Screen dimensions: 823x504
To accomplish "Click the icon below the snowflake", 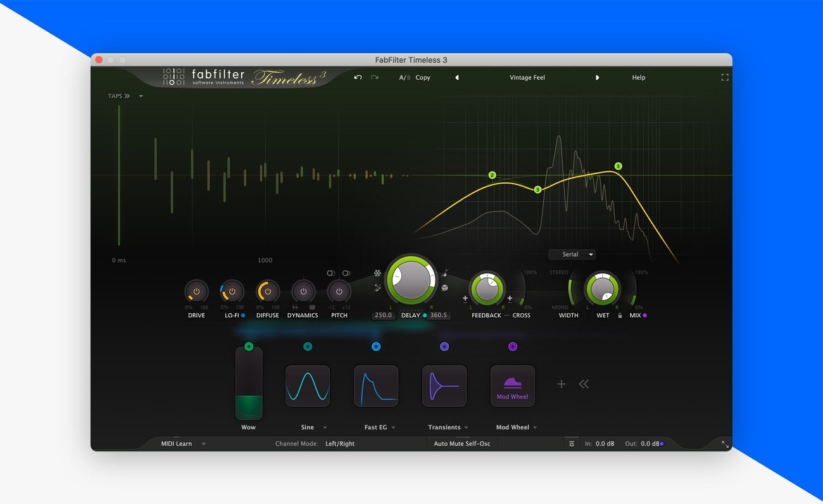I will tap(378, 288).
